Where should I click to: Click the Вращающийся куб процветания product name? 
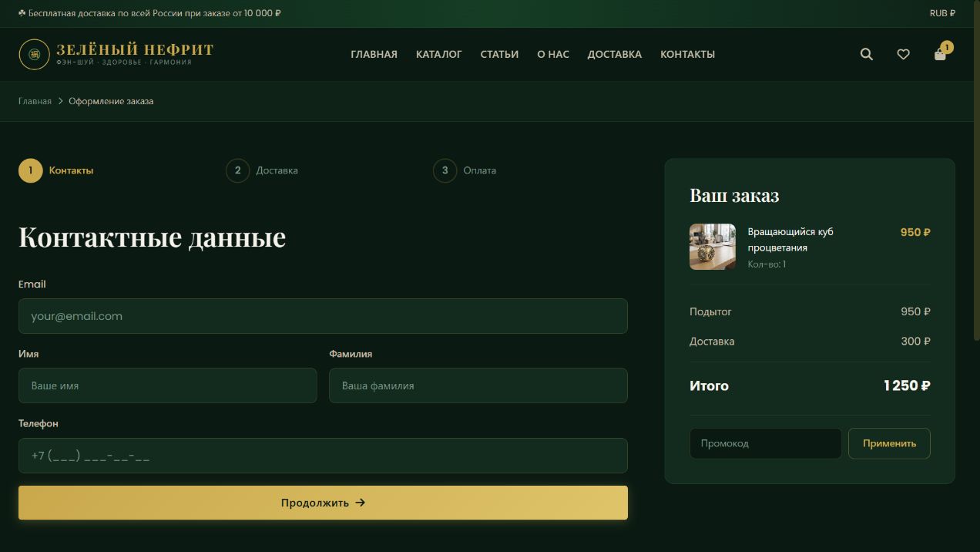coord(790,240)
